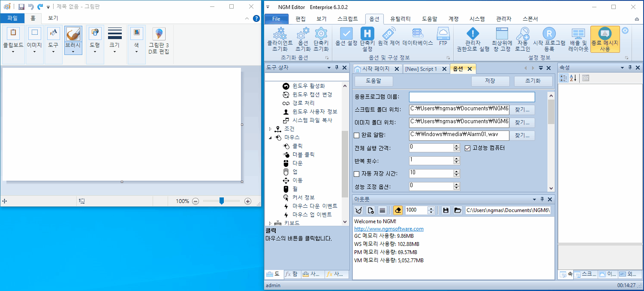644x291 pixels.
Task: Click open folder icon in 아웃풋 toolbar
Action: (457, 210)
